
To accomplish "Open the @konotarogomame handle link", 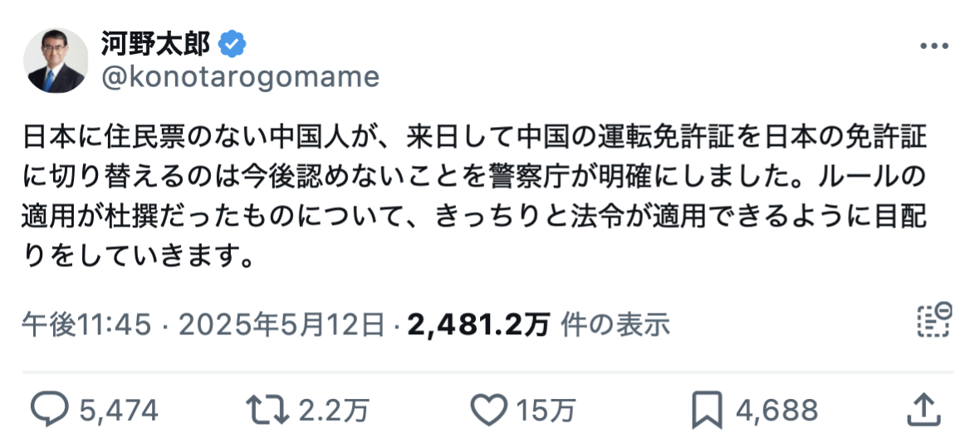I will [240, 77].
